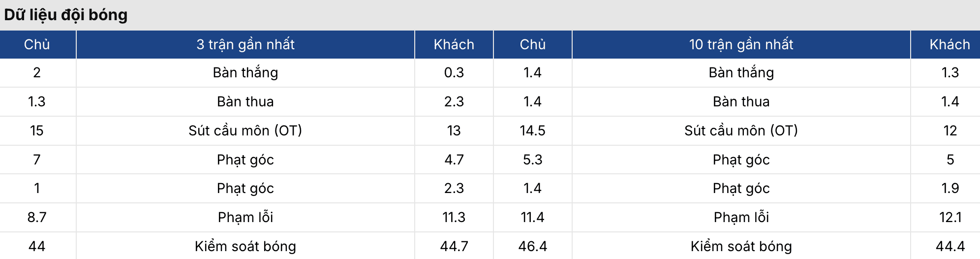Click the 44.4 possession value
Image resolution: width=980 pixels, height=259 pixels.
click(949, 246)
